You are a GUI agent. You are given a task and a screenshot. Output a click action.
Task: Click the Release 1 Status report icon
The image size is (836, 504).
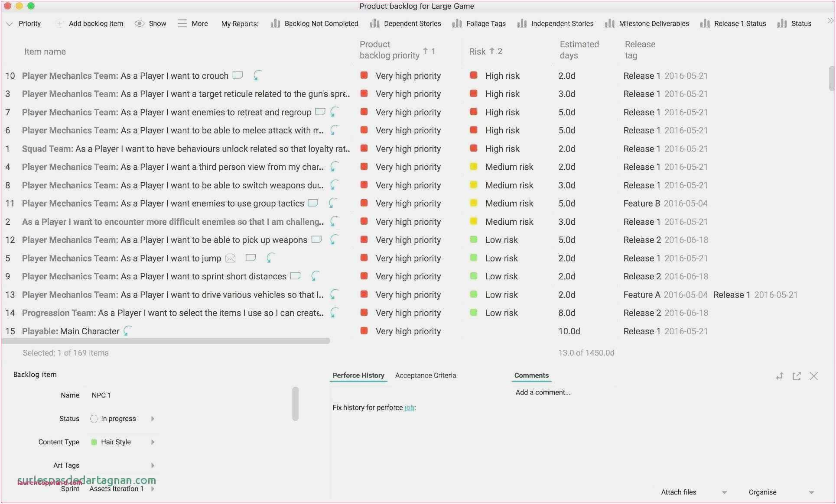[705, 23]
